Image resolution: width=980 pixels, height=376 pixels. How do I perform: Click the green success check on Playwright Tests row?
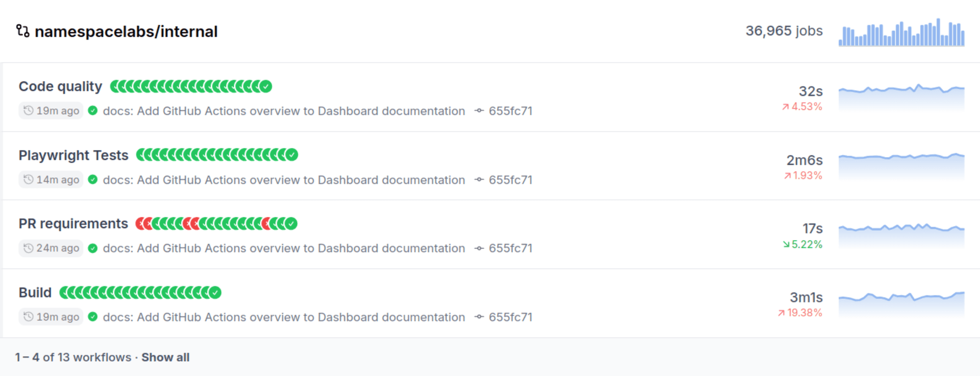(x=92, y=180)
